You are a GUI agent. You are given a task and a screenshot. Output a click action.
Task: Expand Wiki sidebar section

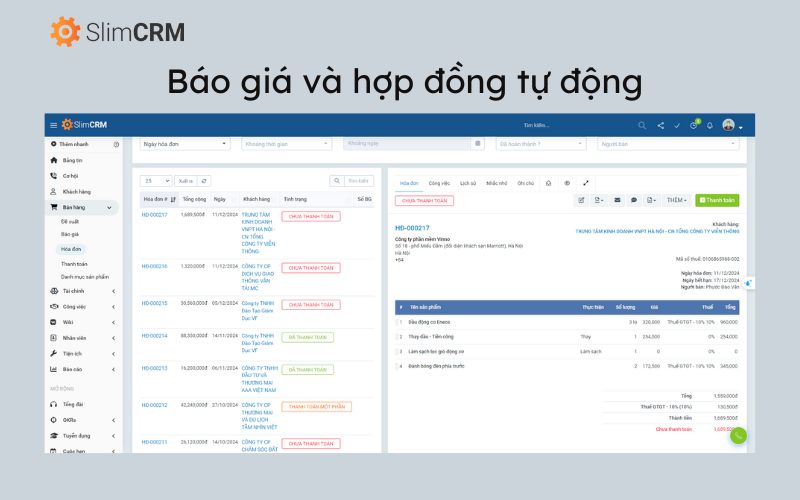click(82, 322)
